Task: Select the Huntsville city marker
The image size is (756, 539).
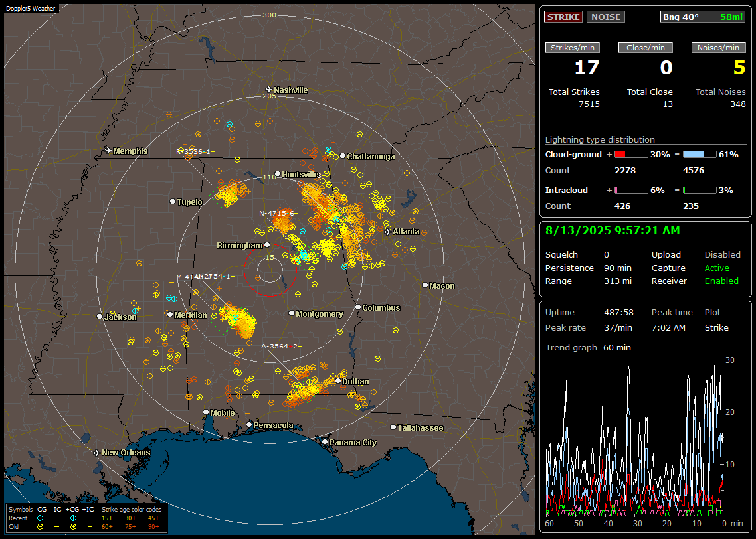Action: [278, 174]
